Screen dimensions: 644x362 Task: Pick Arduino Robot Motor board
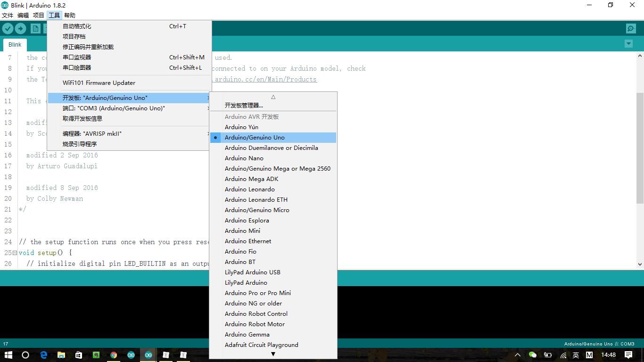click(273, 324)
